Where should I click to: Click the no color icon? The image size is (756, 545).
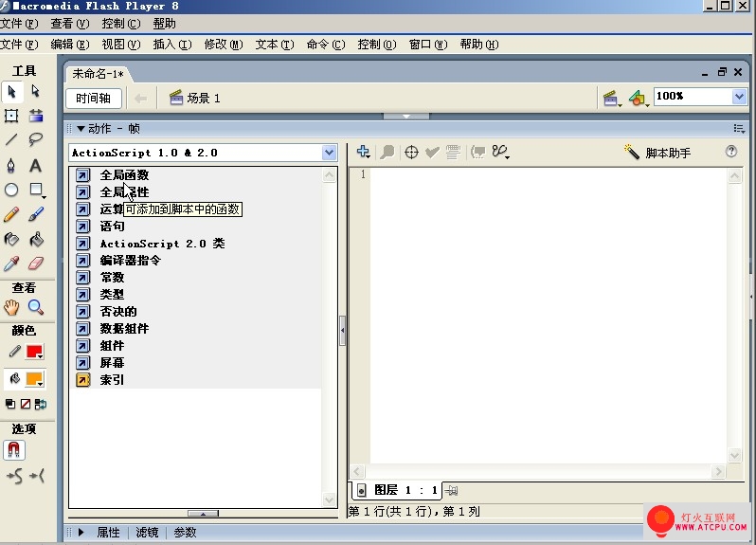pos(26,404)
